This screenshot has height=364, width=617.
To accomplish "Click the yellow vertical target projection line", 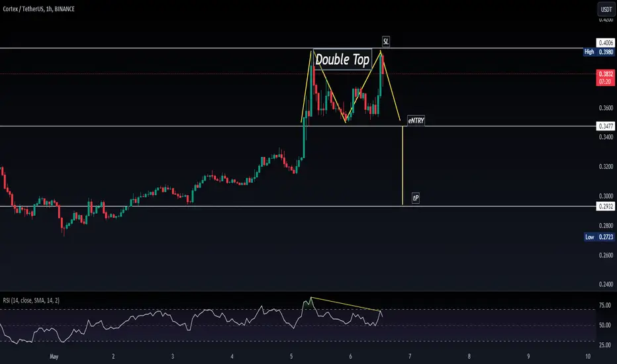I will pos(403,165).
